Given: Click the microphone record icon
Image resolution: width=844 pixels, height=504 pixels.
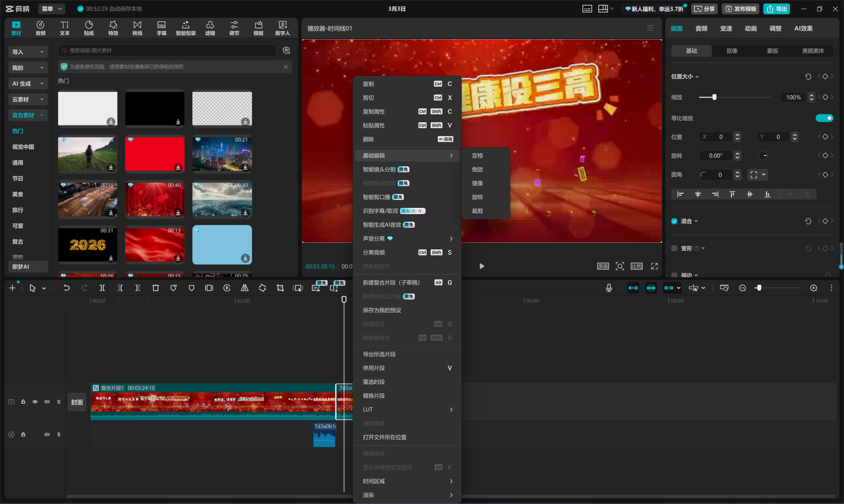Looking at the screenshot, I should pos(609,288).
